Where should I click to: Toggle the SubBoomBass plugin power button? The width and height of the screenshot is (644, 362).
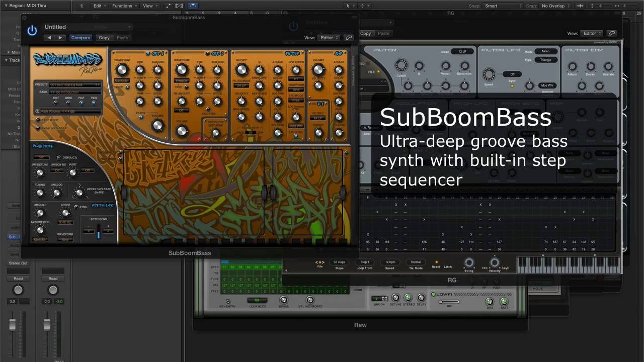32,31
